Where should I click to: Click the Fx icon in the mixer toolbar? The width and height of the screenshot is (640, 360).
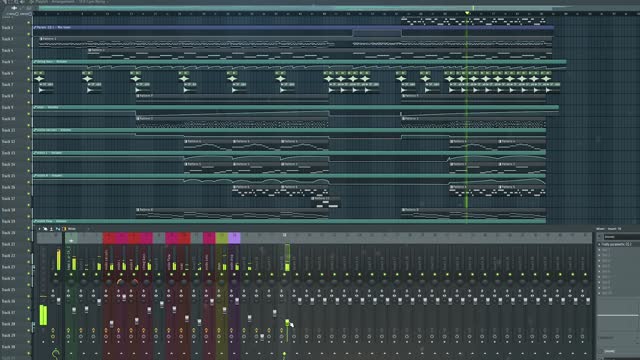(58, 229)
